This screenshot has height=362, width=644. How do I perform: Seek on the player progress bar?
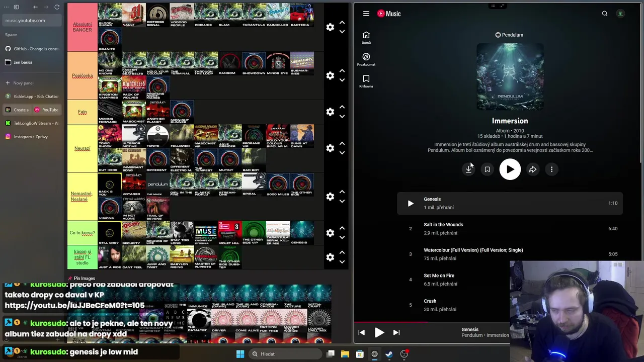[432, 323]
